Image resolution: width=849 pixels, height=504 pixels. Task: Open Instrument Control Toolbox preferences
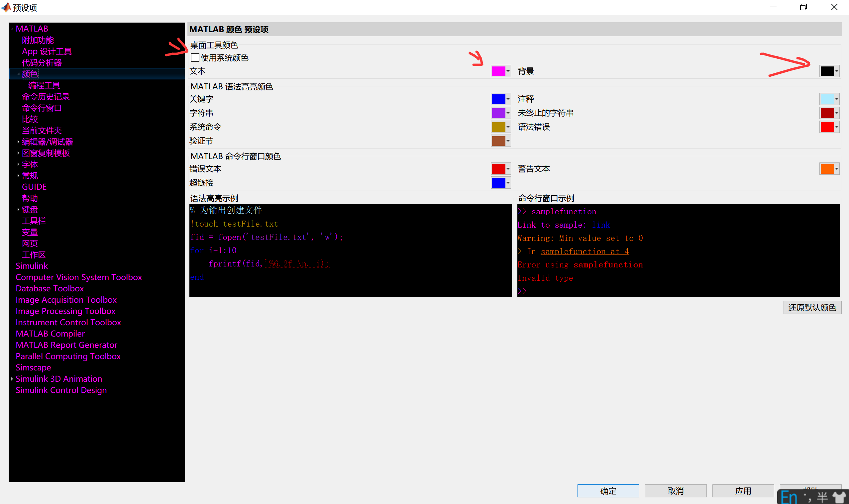[x=68, y=322]
